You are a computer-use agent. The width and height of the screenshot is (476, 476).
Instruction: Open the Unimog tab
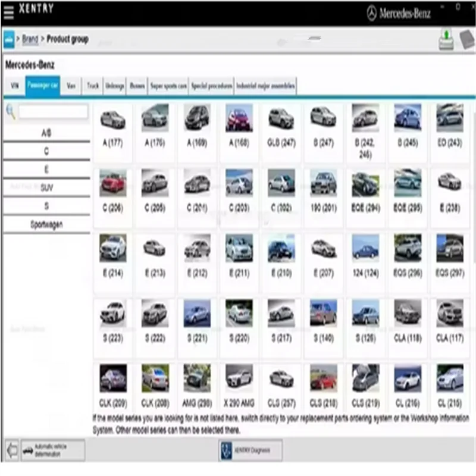coord(115,86)
